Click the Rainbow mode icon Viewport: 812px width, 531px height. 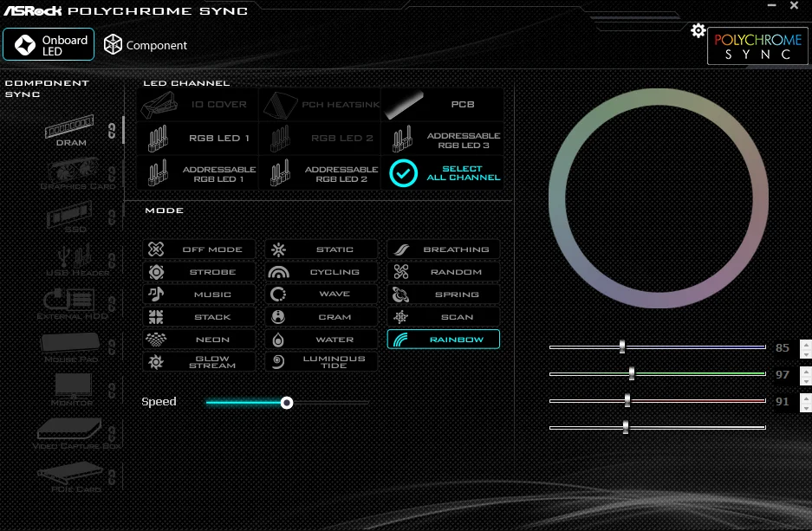[400, 340]
